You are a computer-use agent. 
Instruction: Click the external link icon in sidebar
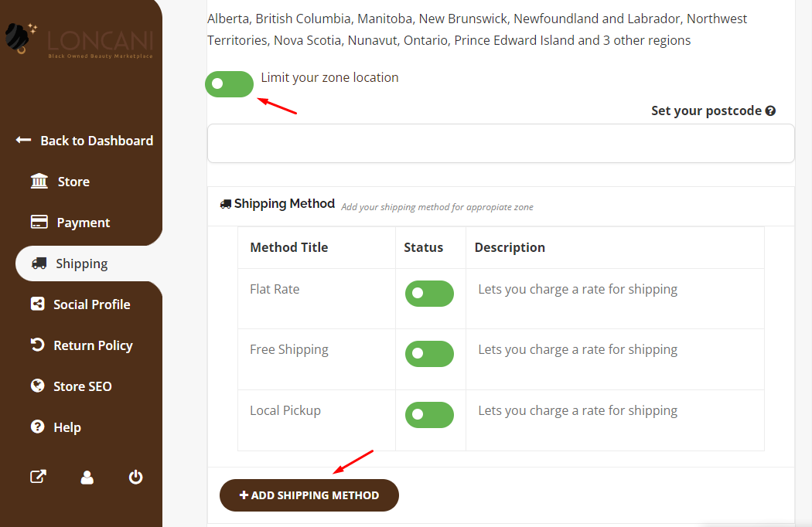pos(39,477)
